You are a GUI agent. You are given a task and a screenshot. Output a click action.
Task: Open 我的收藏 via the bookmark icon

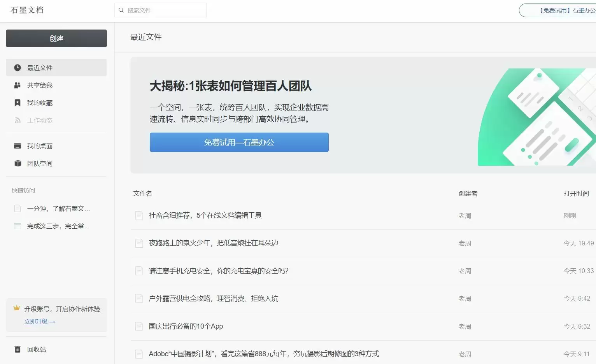pos(17,102)
